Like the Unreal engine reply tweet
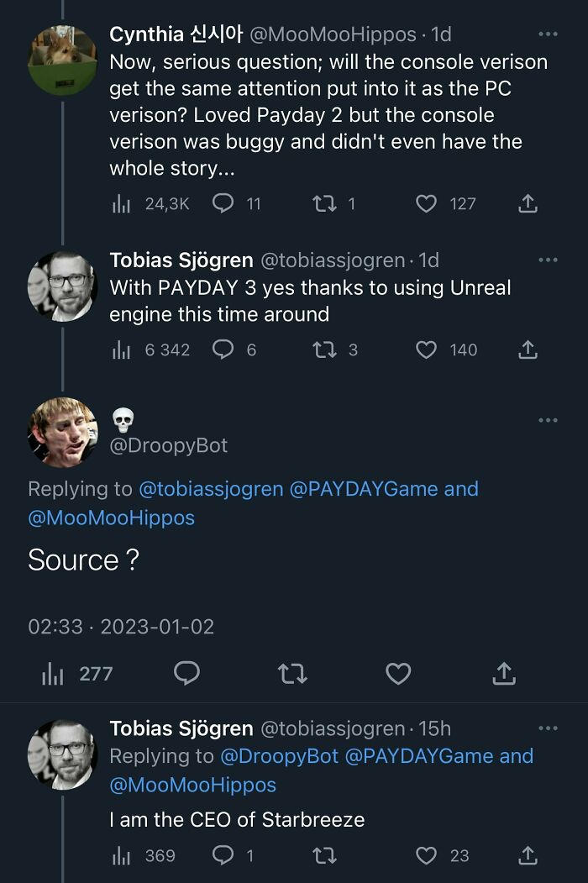 tap(427, 350)
